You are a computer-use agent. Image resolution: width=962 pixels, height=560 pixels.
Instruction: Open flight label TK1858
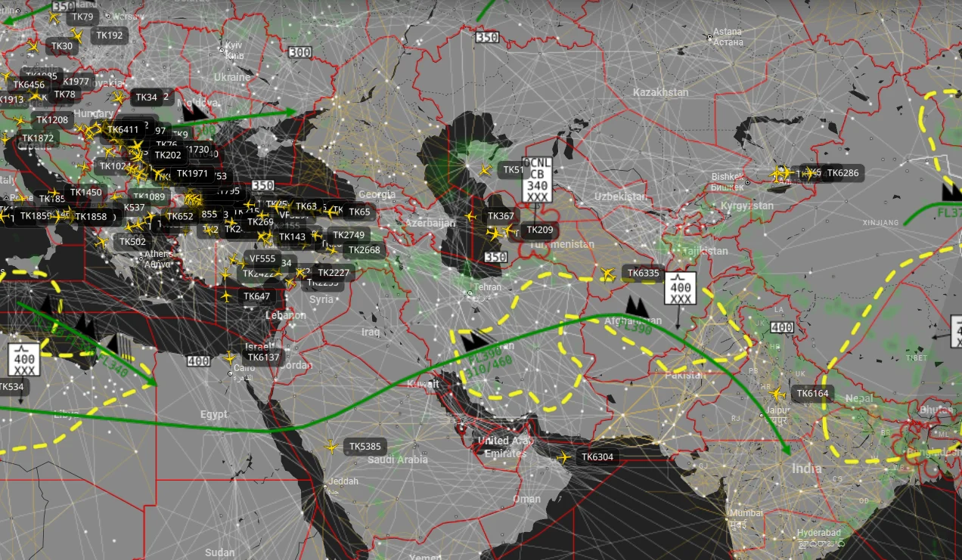(91, 217)
